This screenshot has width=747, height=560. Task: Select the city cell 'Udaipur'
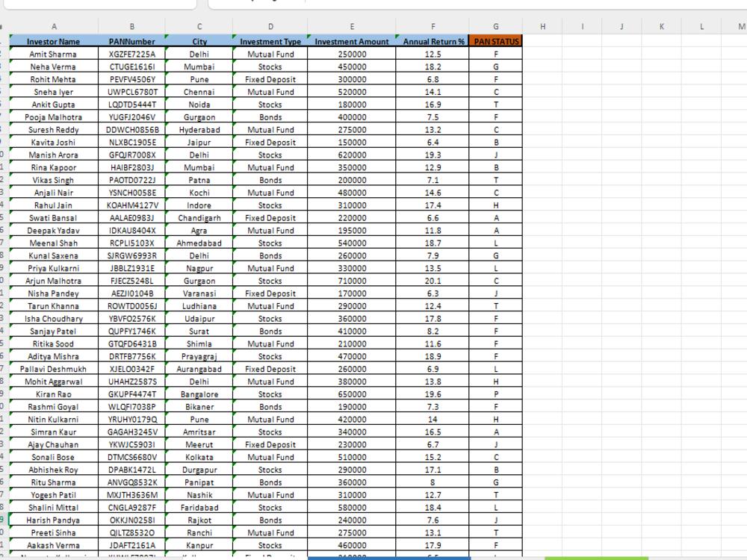tap(199, 319)
